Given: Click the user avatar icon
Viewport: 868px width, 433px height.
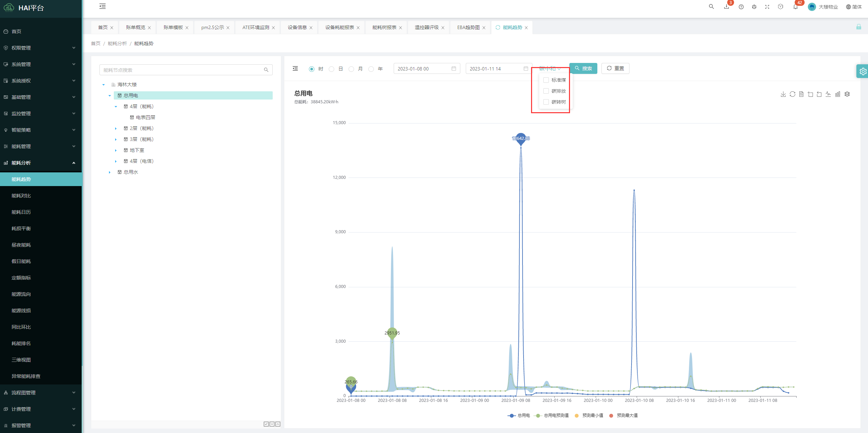Looking at the screenshot, I should 812,7.
